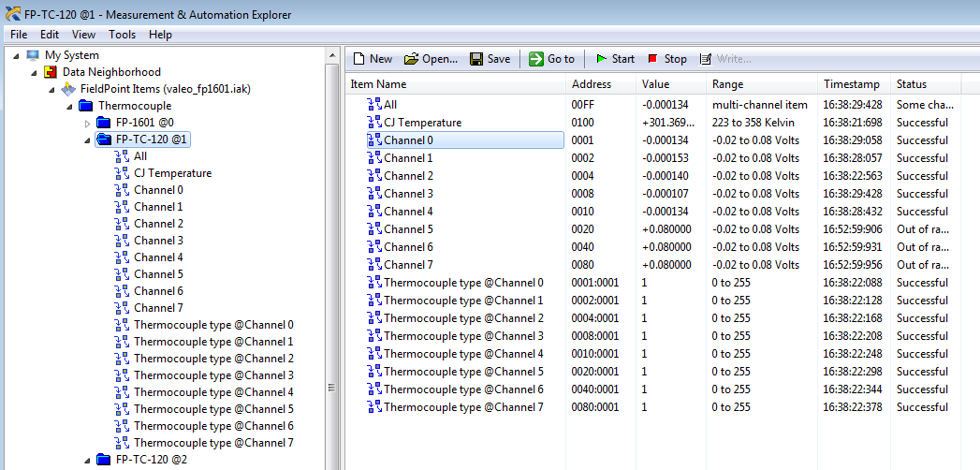Click the application icon in the title bar
The image size is (980, 470).
click(x=11, y=14)
